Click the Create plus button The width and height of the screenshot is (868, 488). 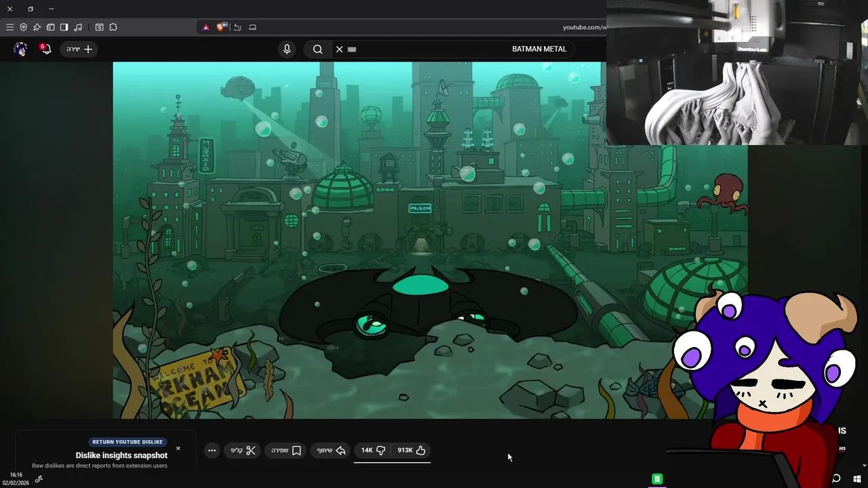coord(80,49)
